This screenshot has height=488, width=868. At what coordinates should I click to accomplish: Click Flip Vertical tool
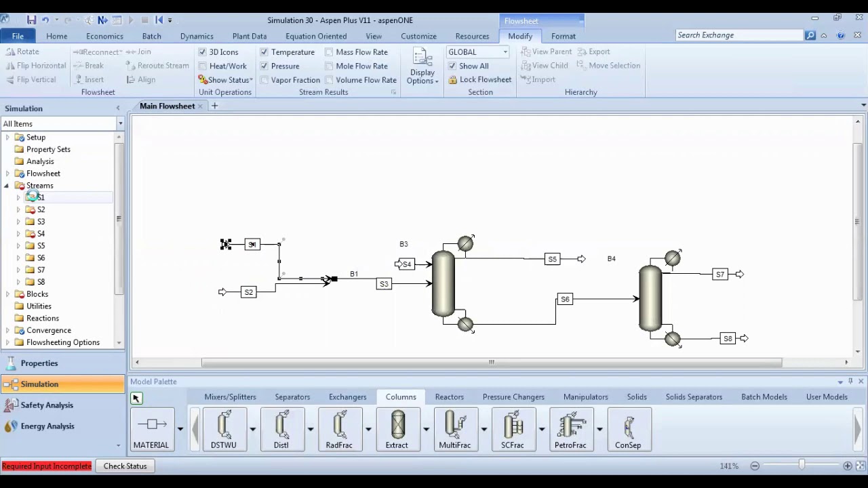(31, 79)
